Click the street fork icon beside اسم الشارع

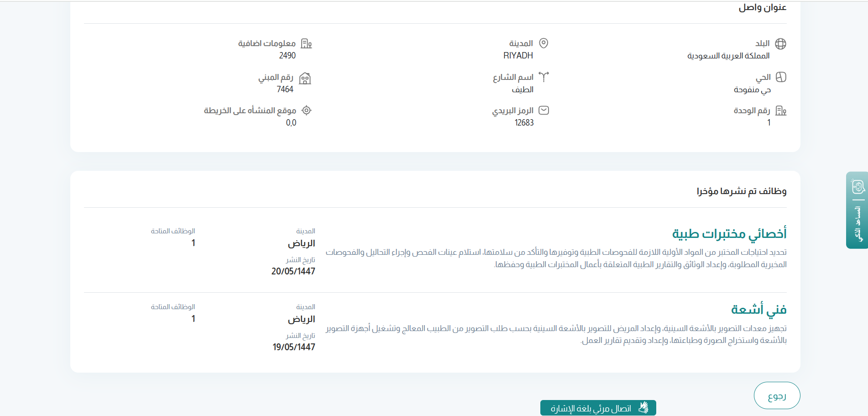[x=544, y=77]
